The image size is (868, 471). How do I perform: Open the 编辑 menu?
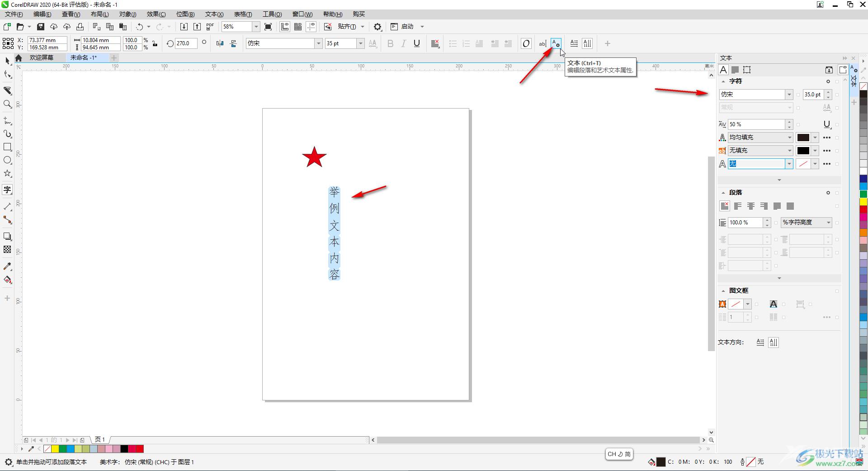tap(42, 14)
